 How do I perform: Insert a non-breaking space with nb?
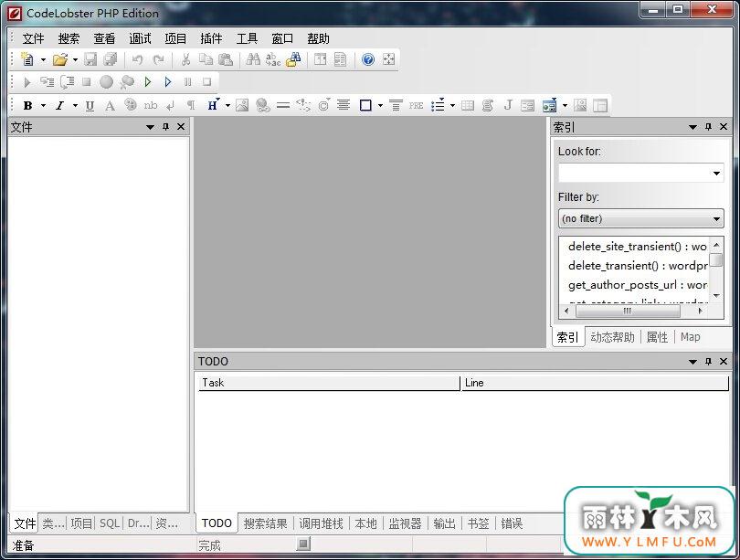click(151, 105)
